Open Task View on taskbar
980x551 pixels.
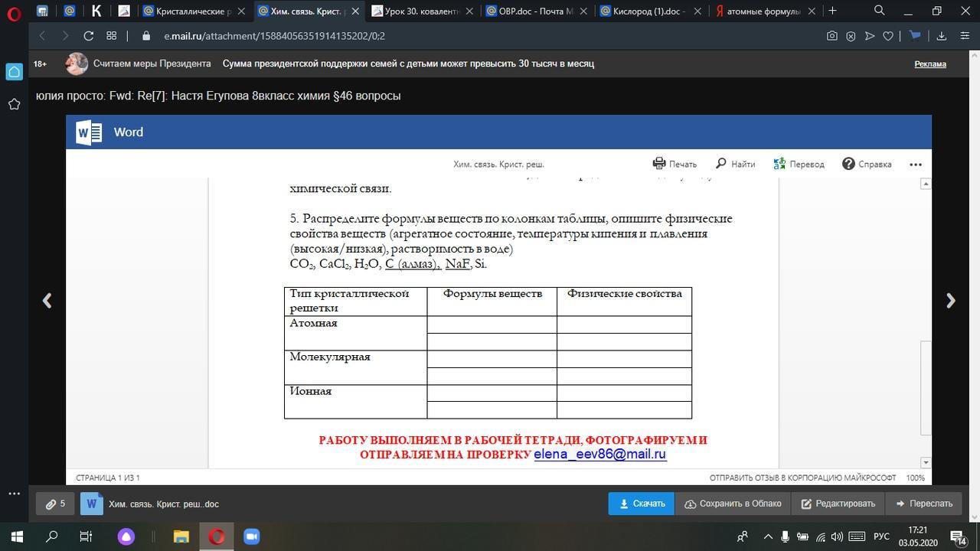pos(87,536)
